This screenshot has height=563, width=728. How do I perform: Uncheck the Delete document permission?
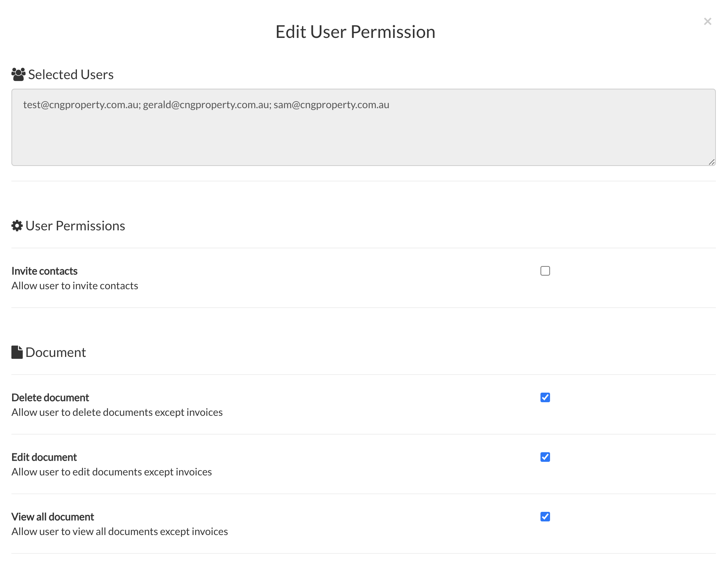545,397
